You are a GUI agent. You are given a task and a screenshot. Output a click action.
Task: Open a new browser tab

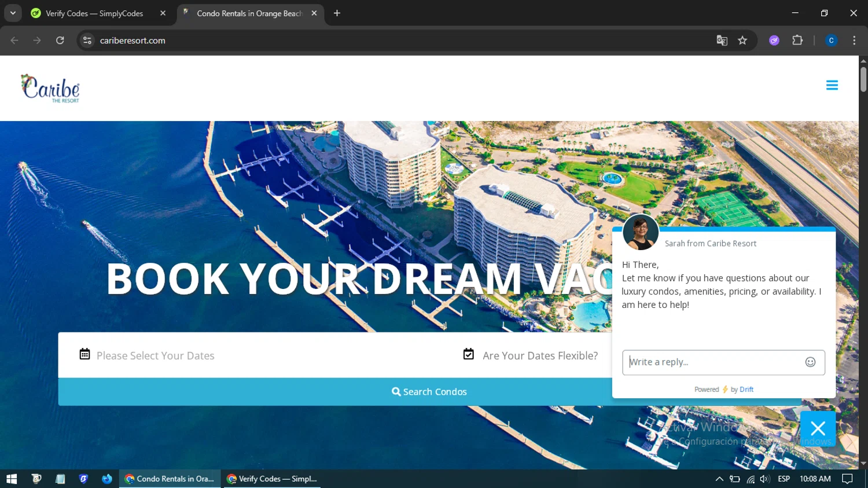337,13
